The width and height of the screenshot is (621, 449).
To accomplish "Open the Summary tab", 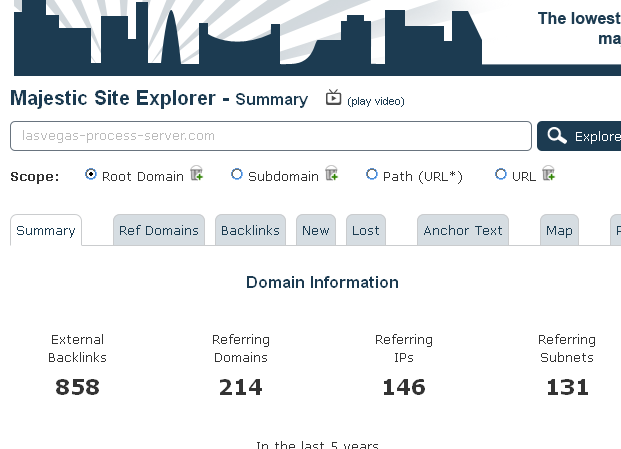I will coord(46,230).
